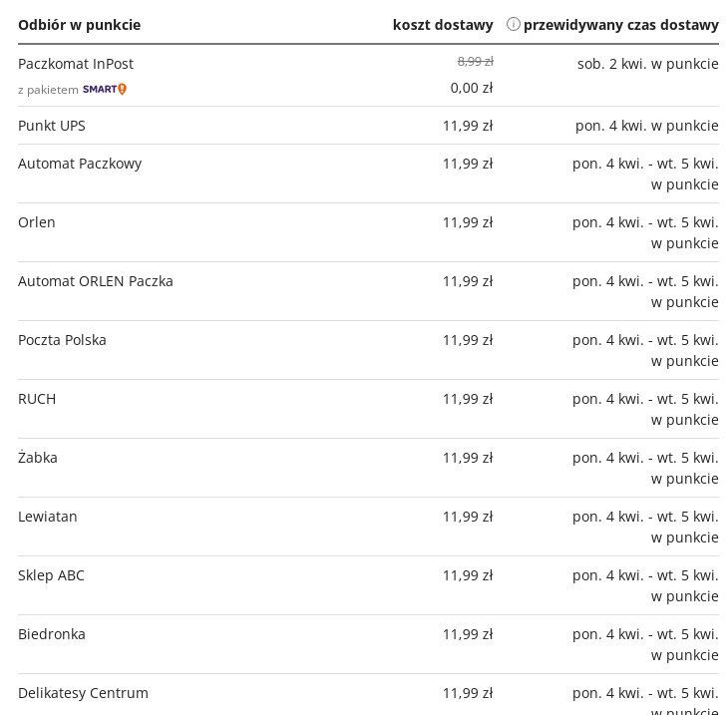This screenshot has width=728, height=715.
Task: Click the Orlen pickup option
Action: click(37, 222)
